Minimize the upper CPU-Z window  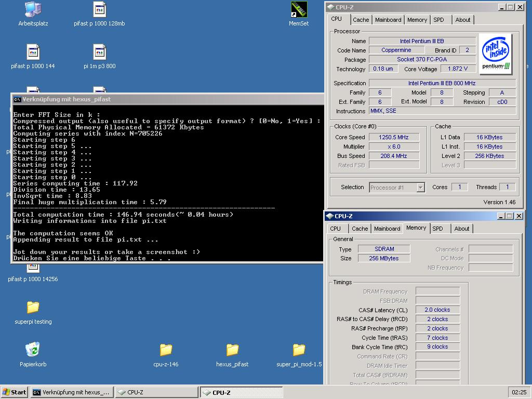point(502,7)
